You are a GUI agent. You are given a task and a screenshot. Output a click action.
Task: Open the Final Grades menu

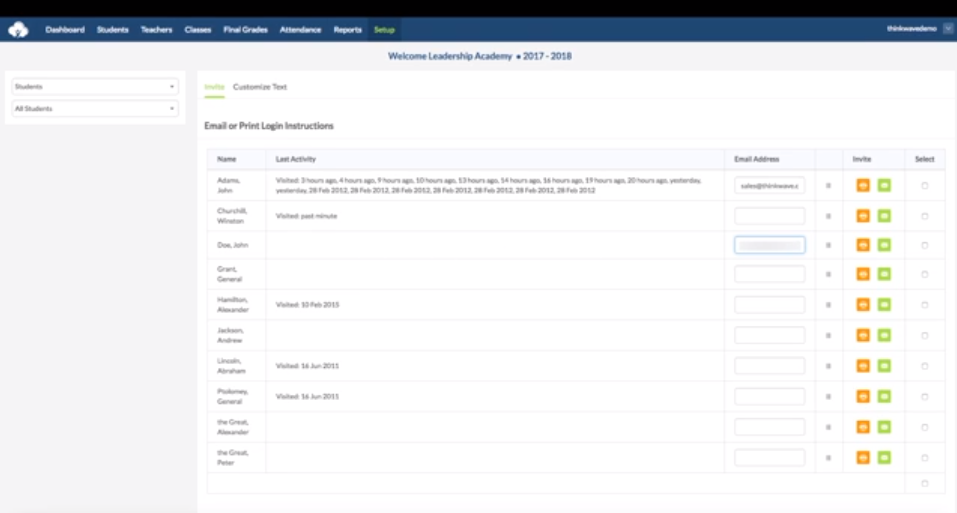245,30
